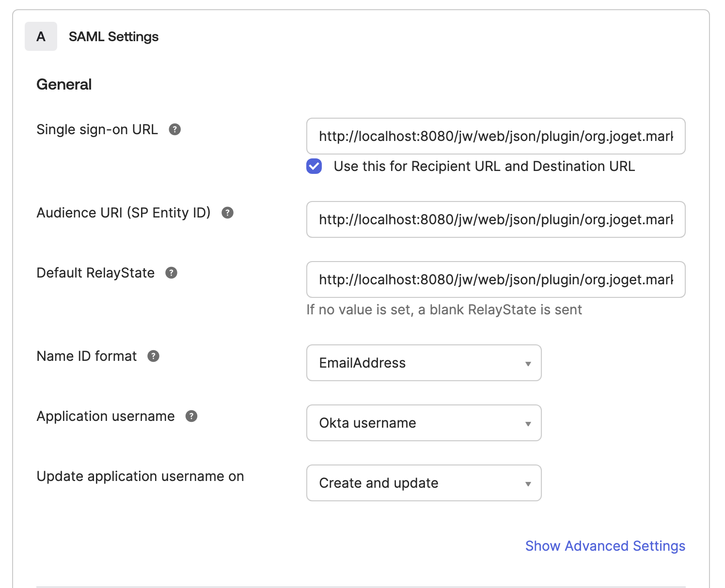Click the 'Update application username on' label
The height and width of the screenshot is (588, 725).
pyautogui.click(x=140, y=476)
